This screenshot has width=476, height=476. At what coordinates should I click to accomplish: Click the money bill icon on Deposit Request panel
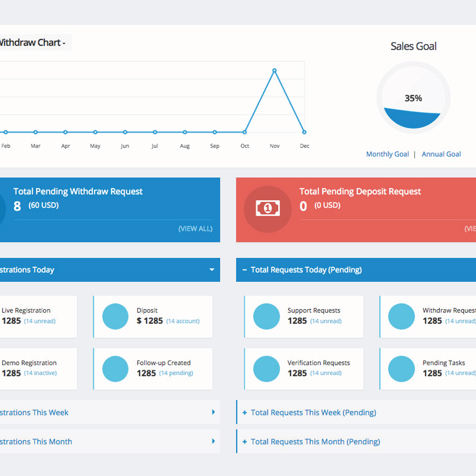(x=267, y=209)
